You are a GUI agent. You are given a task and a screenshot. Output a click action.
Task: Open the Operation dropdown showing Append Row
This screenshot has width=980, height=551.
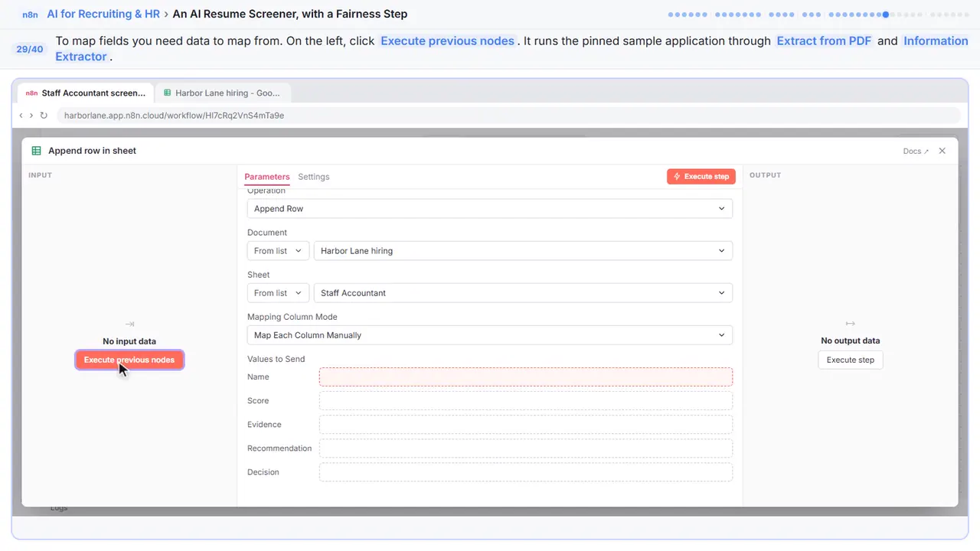[490, 208]
